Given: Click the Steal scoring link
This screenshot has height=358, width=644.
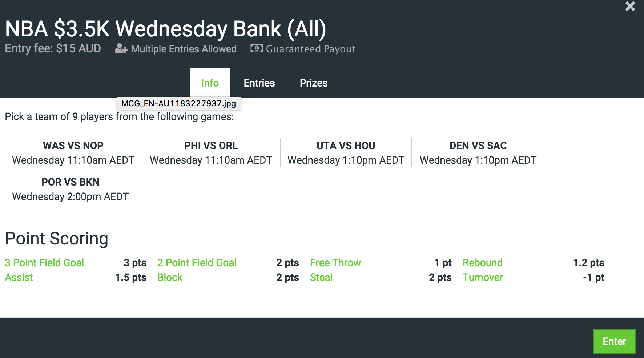Looking at the screenshot, I should click(x=321, y=277).
